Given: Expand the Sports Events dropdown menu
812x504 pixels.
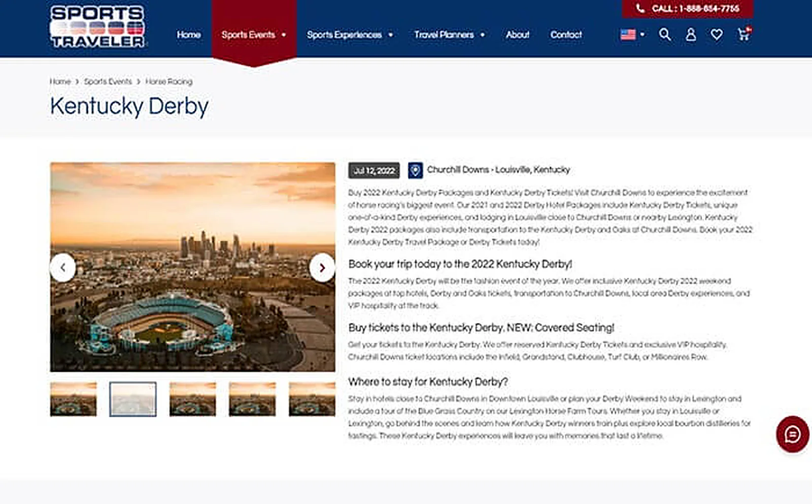Looking at the screenshot, I should pos(254,34).
